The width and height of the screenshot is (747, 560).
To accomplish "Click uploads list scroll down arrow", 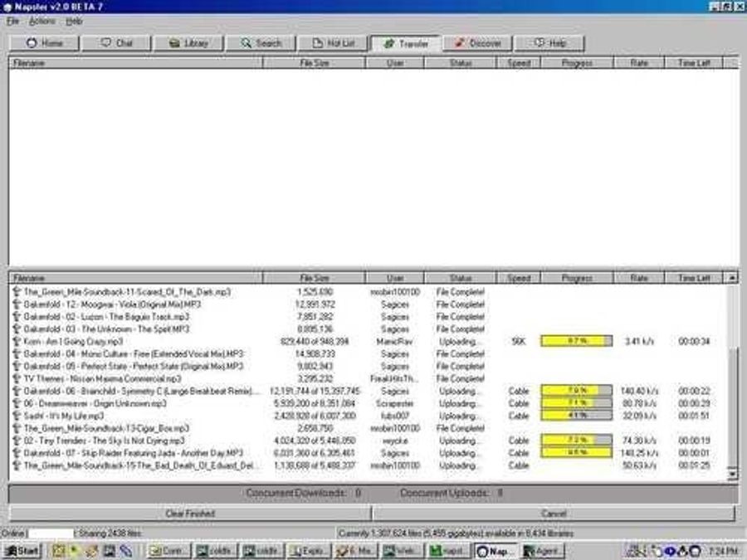I will click(x=732, y=474).
